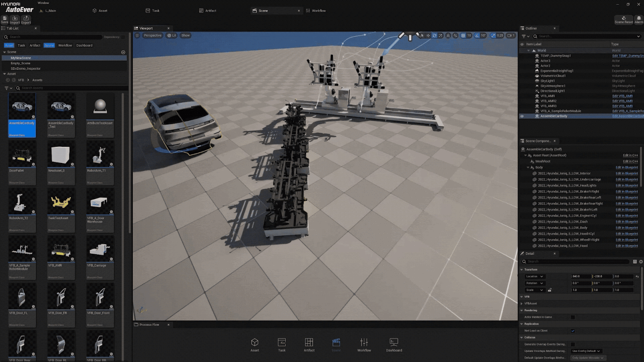Viewport: 644px width, 362px height.
Task: Click the Workflow icon in Process Flow
Action: 364,345
